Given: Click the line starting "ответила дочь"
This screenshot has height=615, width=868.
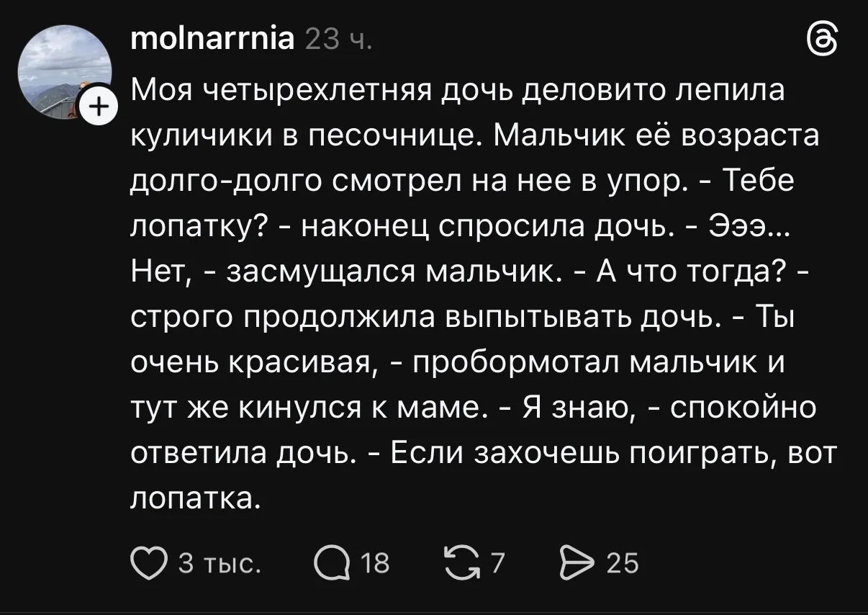Looking at the screenshot, I should coord(475,453).
